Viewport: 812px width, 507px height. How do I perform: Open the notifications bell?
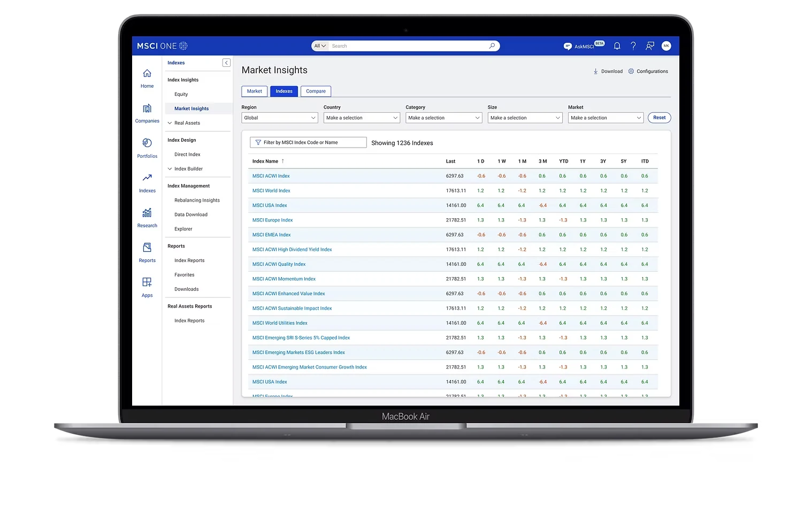pos(617,46)
